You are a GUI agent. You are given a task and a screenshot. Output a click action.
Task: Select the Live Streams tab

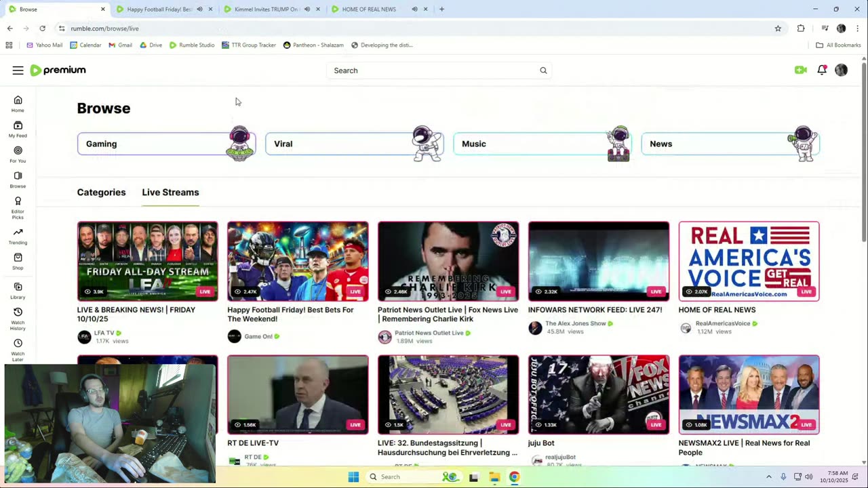(x=170, y=192)
